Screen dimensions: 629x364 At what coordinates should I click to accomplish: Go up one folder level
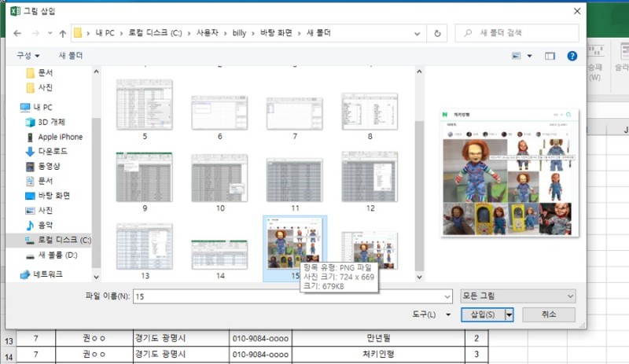point(63,33)
